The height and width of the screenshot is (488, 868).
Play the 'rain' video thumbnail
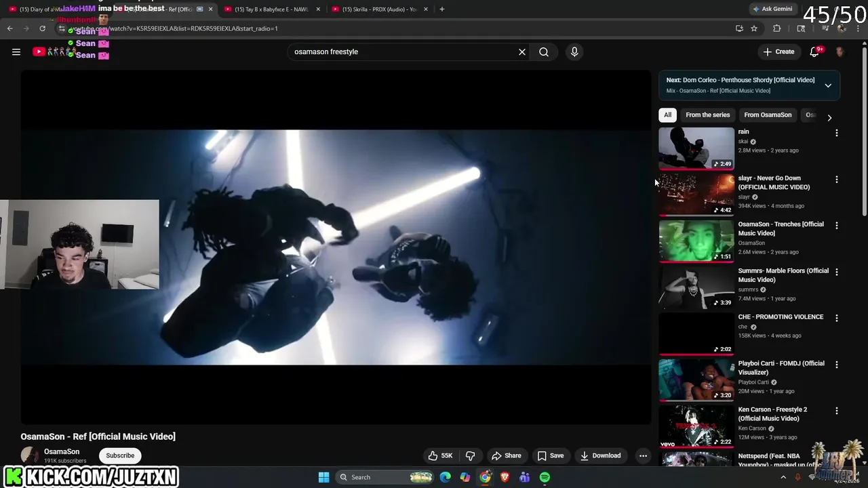tap(696, 148)
